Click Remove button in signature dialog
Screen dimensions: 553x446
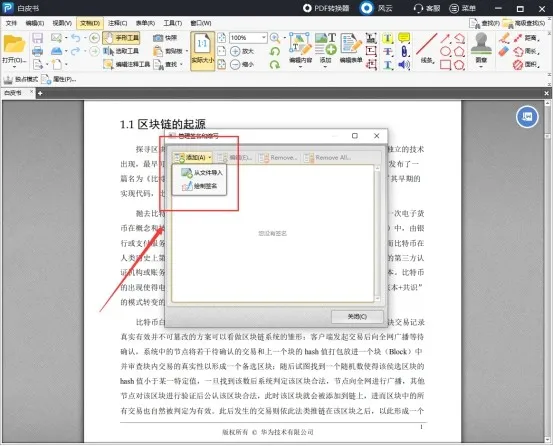pyautogui.click(x=278, y=158)
